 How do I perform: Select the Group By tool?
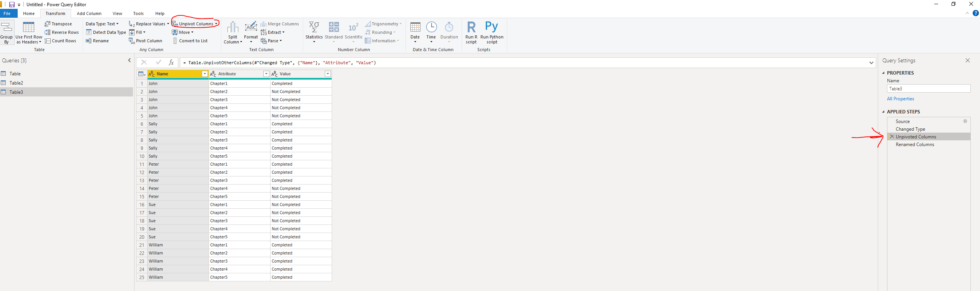(6, 33)
